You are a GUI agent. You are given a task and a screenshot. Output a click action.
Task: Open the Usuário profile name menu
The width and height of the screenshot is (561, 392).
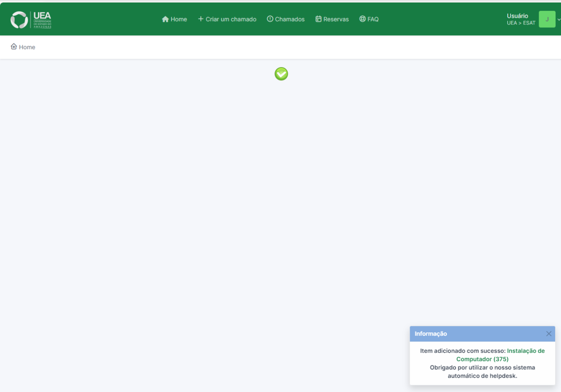(517, 16)
